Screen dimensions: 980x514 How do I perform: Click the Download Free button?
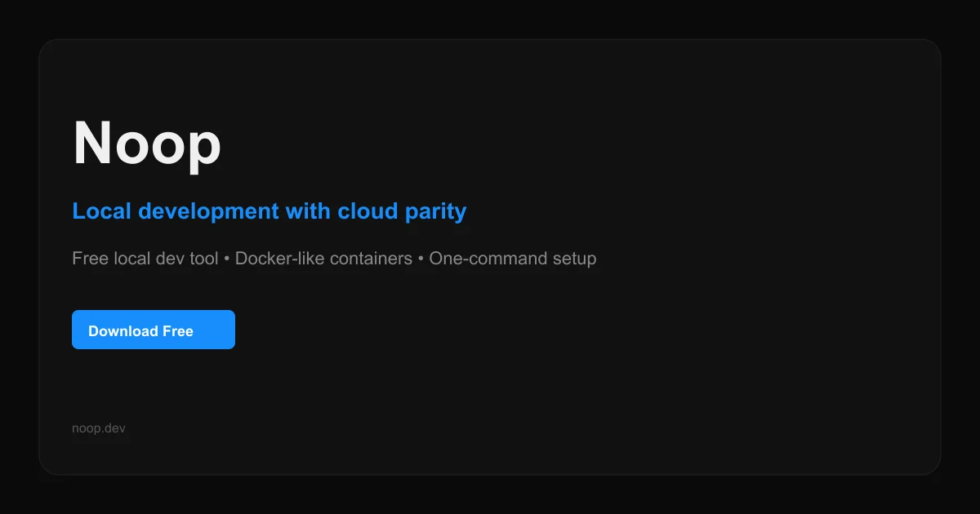pos(154,330)
